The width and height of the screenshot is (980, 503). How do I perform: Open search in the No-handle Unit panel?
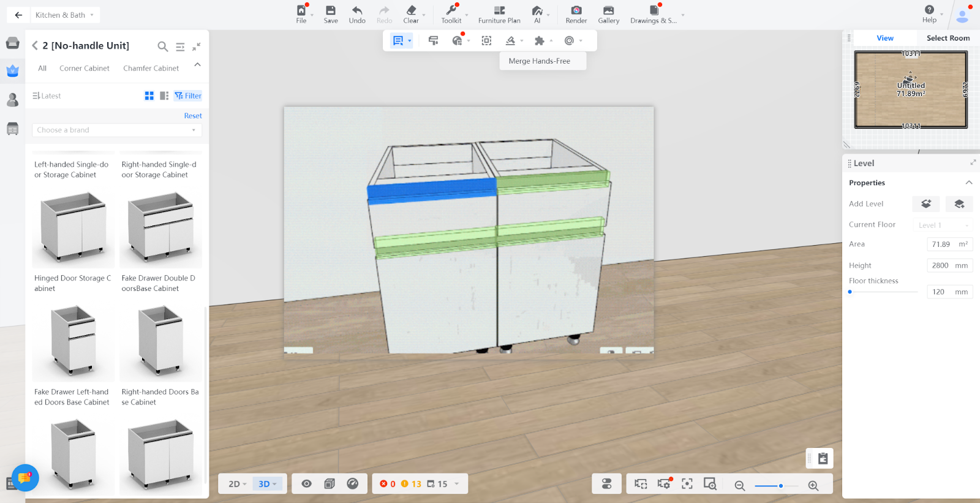coord(162,46)
